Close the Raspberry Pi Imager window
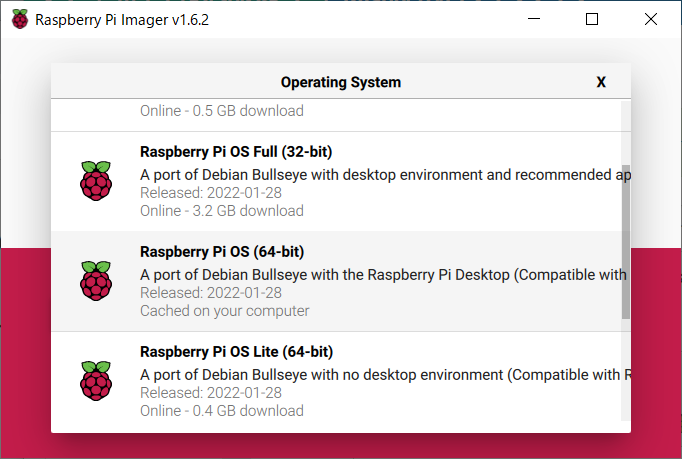This screenshot has height=459, width=682. (651, 19)
